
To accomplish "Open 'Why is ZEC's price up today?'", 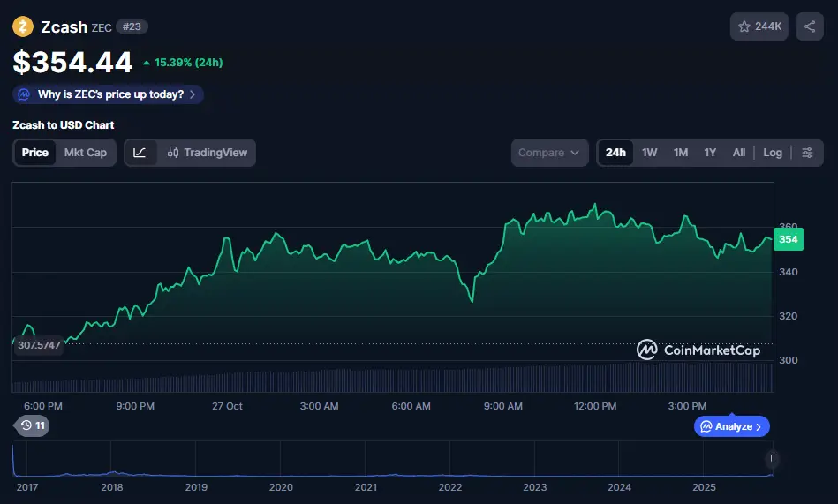I will 108,94.
